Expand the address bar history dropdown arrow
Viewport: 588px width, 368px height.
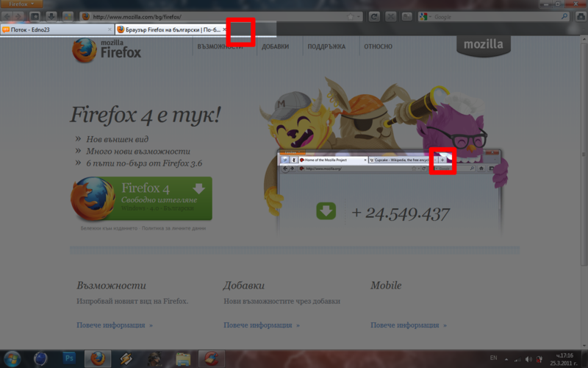[359, 17]
